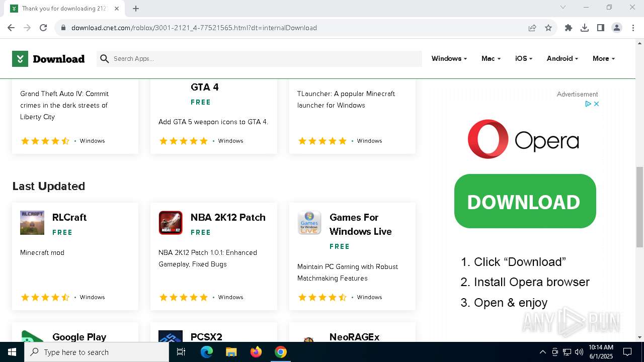
Task: Open the network icon in system tray
Action: coord(567,352)
